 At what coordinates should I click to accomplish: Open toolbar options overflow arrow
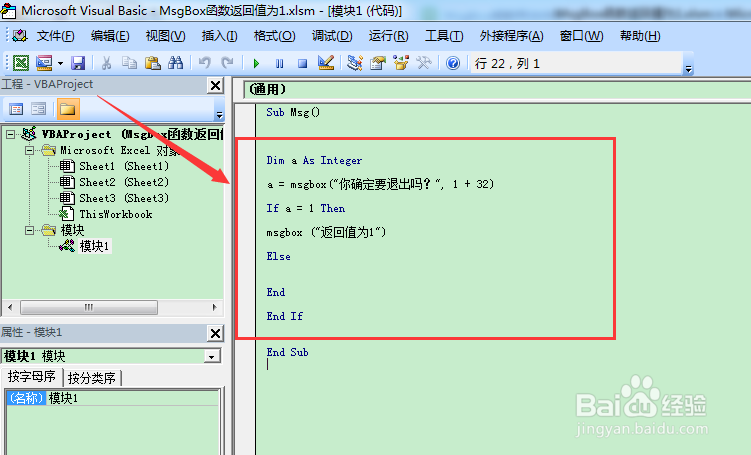(x=688, y=69)
